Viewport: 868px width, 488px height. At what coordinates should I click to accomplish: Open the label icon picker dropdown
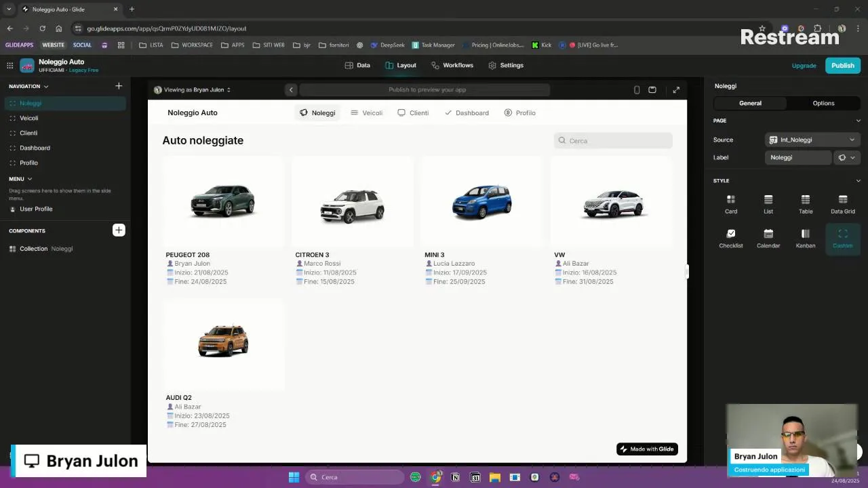[x=847, y=157]
